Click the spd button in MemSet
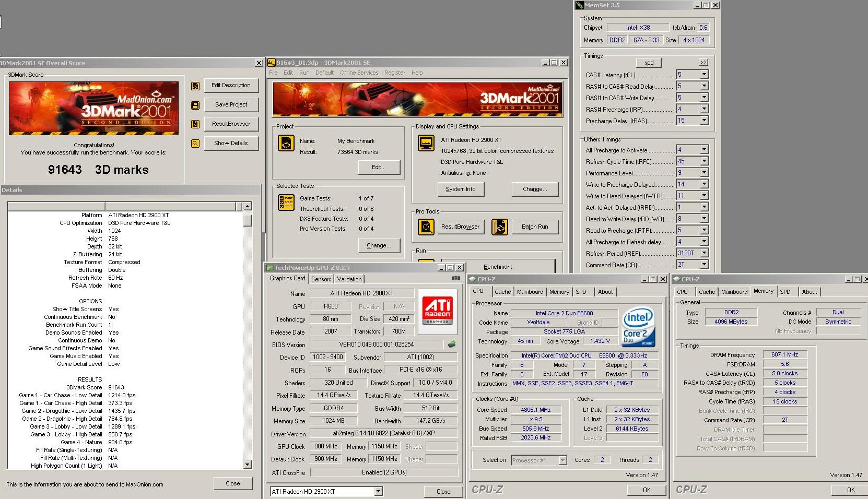This screenshot has height=499, width=868. 649,63
